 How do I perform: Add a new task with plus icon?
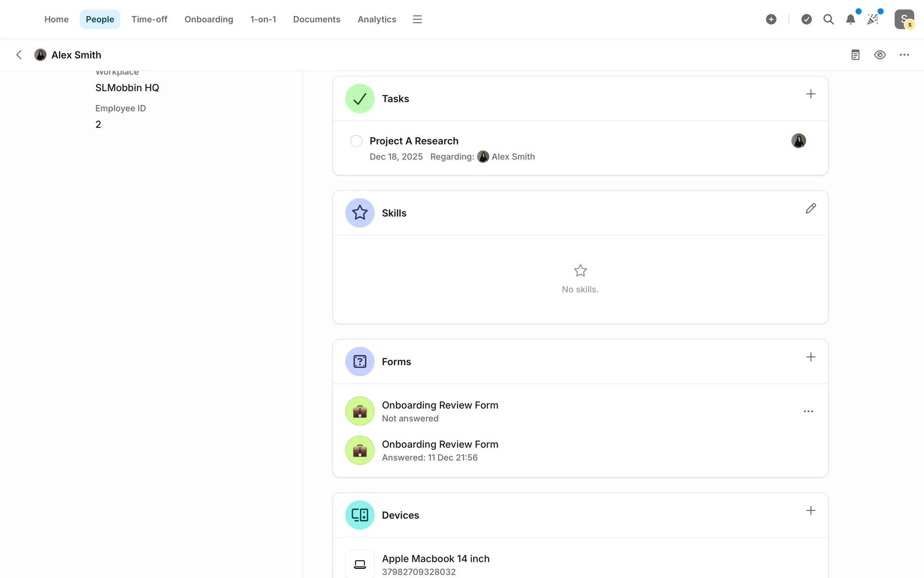click(810, 94)
